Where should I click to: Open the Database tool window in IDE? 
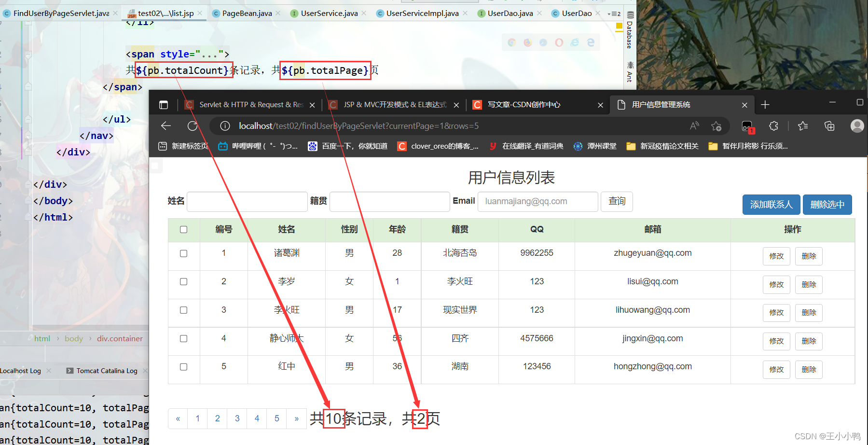tap(630, 30)
